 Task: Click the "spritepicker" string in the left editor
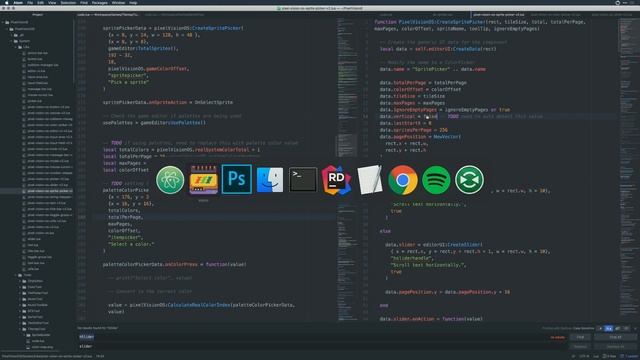click(128, 76)
